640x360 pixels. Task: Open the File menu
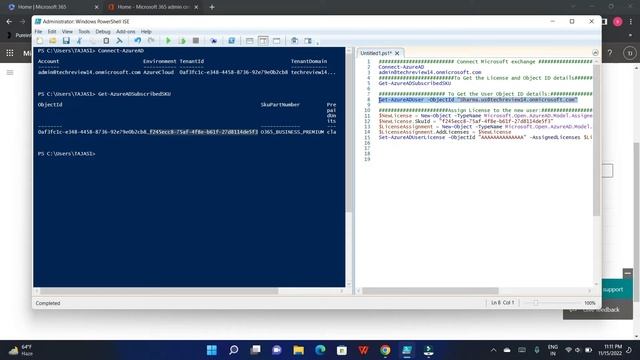pos(38,31)
